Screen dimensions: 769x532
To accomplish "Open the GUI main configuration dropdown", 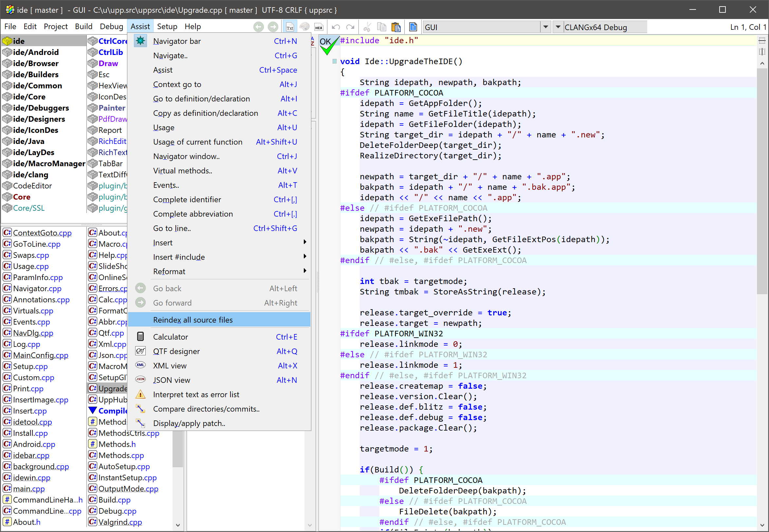I will pyautogui.click(x=545, y=27).
